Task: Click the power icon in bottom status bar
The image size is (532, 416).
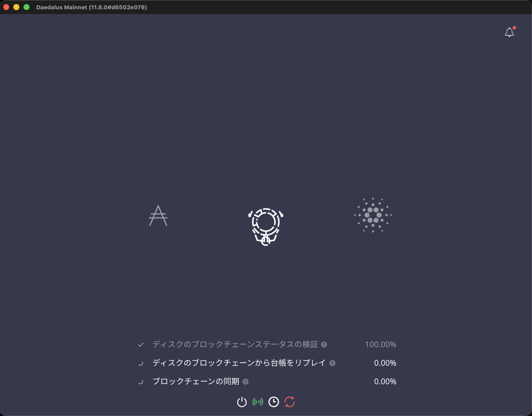Action: (x=241, y=402)
